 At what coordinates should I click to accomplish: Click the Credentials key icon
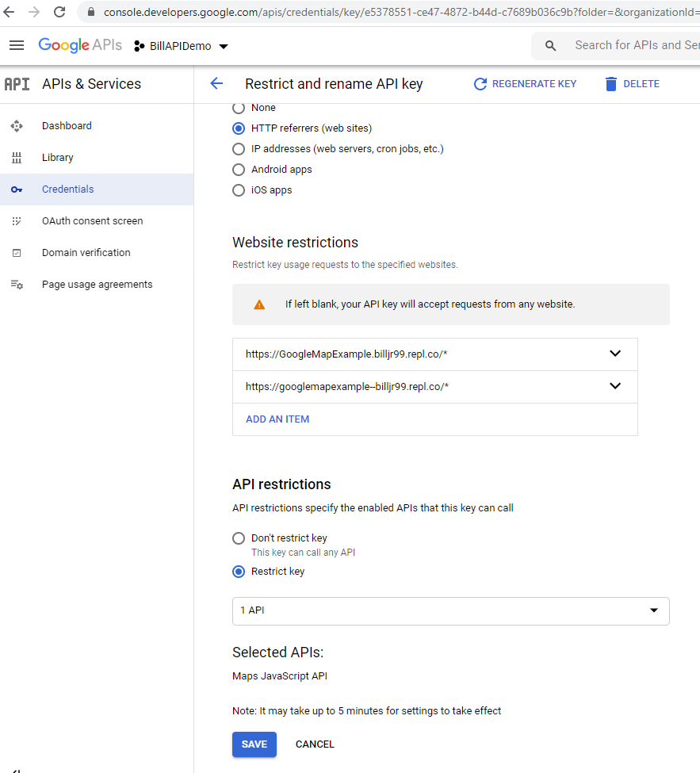(x=17, y=189)
